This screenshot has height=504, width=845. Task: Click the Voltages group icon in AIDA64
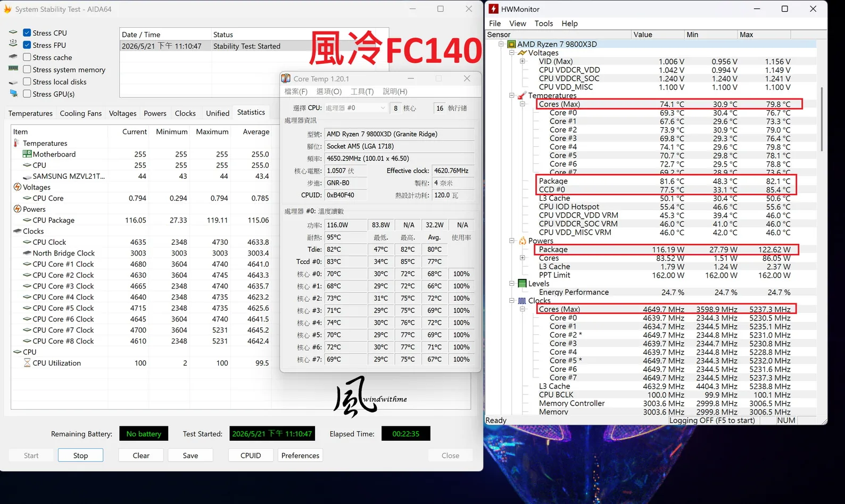click(17, 187)
